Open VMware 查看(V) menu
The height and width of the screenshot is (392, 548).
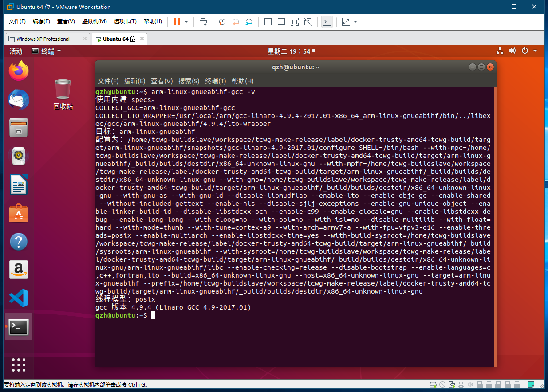click(x=66, y=21)
